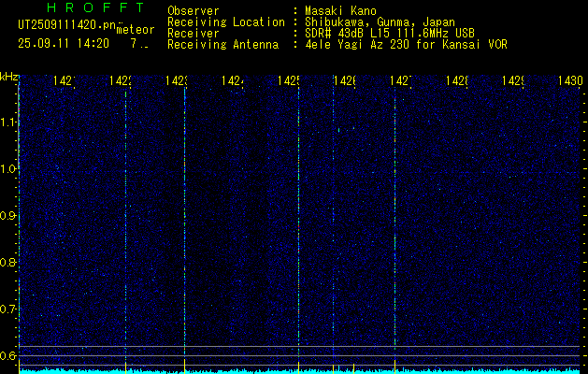Click the date stamp 25.09.11 14:20
Image resolution: width=588 pixels, height=374 pixels.
click(x=64, y=44)
